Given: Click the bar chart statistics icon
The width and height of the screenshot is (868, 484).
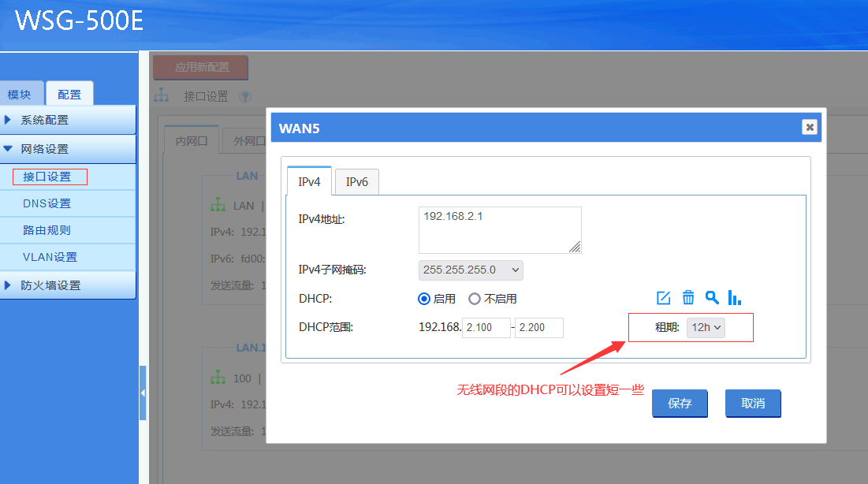Looking at the screenshot, I should tap(734, 297).
